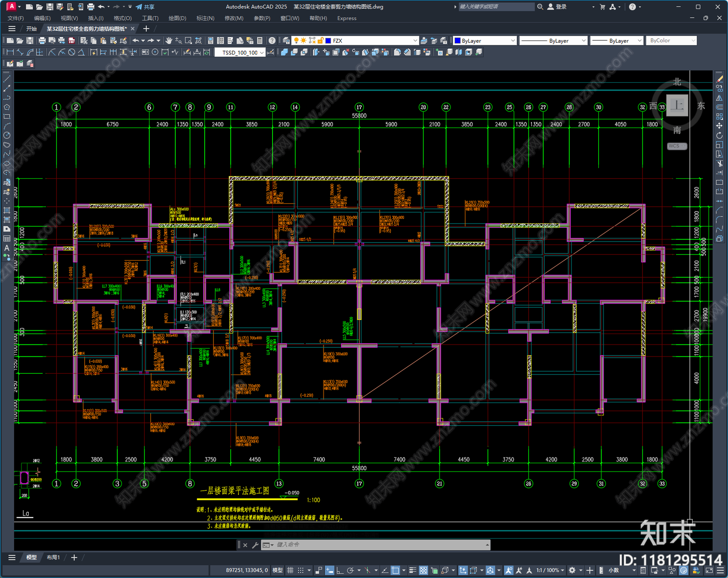Click the command line input field

pyautogui.click(x=380, y=545)
